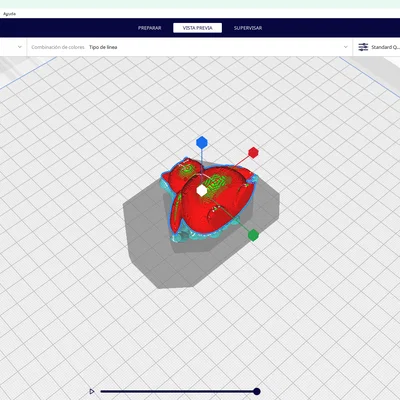Open the color scheme chevron arrow

346,47
